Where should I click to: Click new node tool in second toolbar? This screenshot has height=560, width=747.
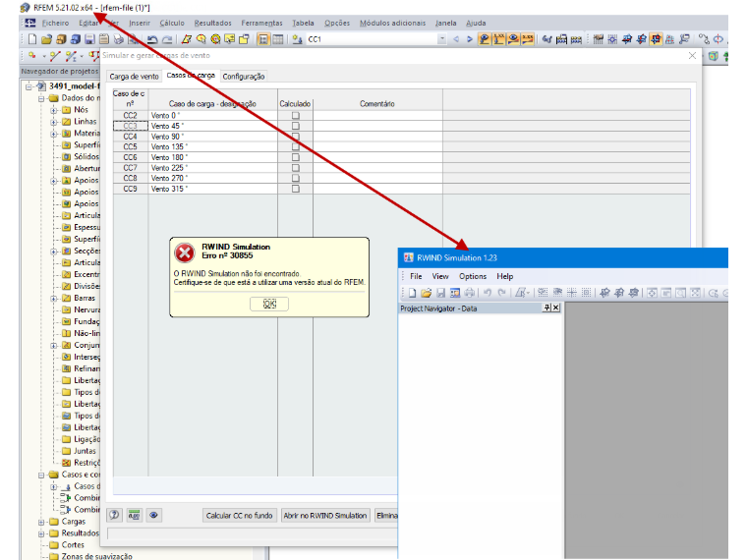pos(31,56)
